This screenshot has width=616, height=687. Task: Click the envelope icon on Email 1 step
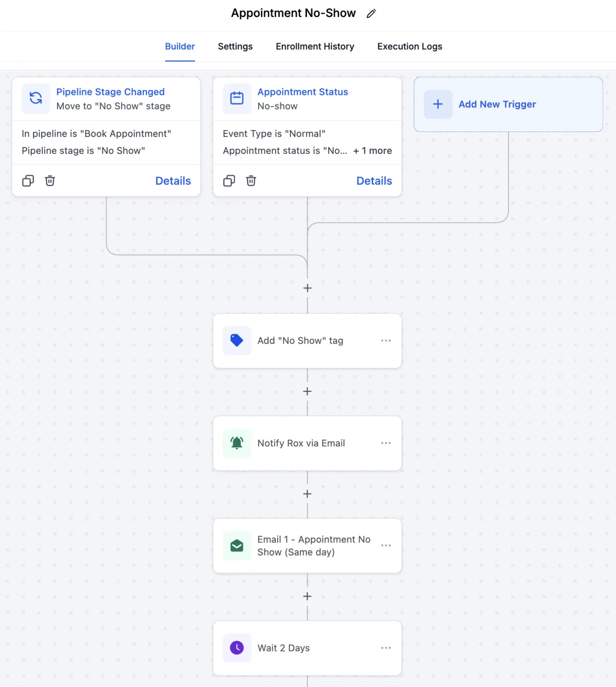pyautogui.click(x=237, y=546)
